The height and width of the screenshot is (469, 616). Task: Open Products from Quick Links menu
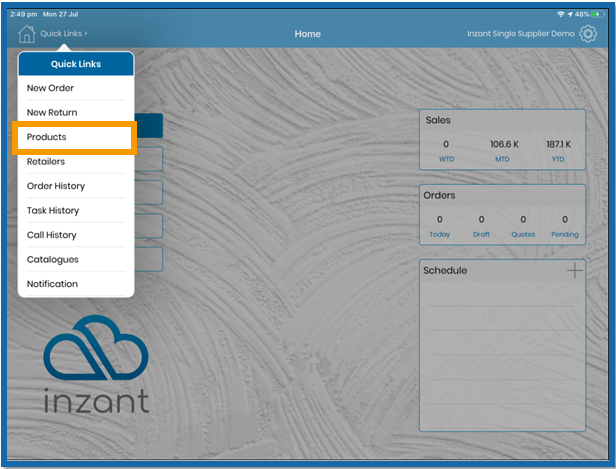pyautogui.click(x=76, y=137)
